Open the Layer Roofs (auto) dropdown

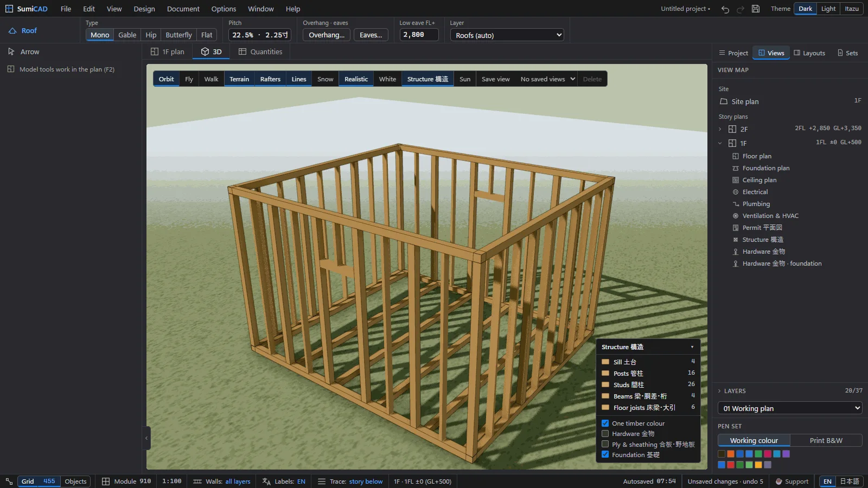507,35
